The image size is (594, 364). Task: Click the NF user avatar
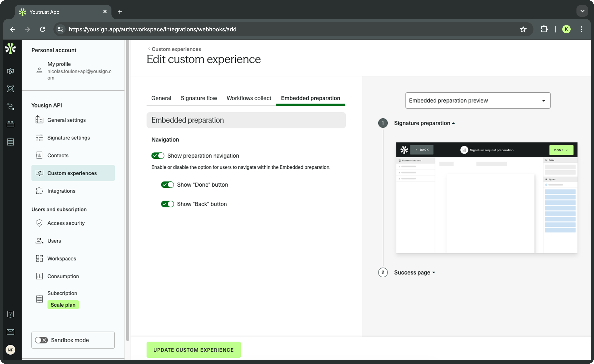click(x=10, y=350)
